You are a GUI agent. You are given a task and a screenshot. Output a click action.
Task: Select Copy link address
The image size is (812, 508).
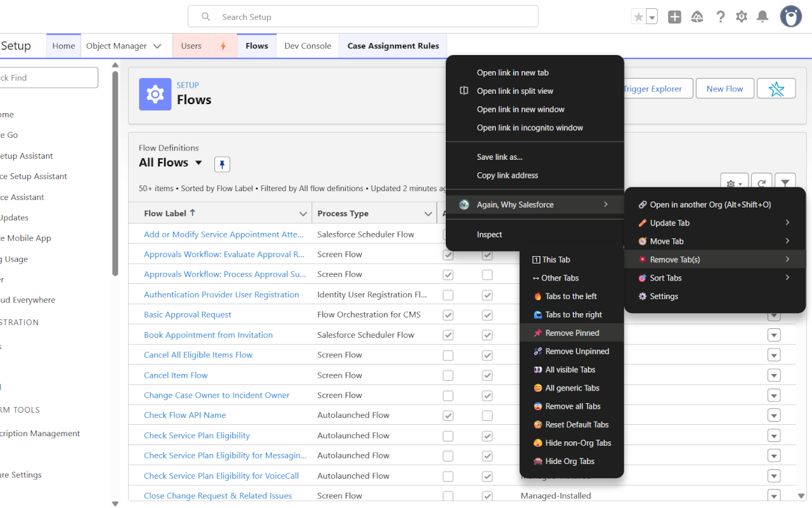click(535, 175)
